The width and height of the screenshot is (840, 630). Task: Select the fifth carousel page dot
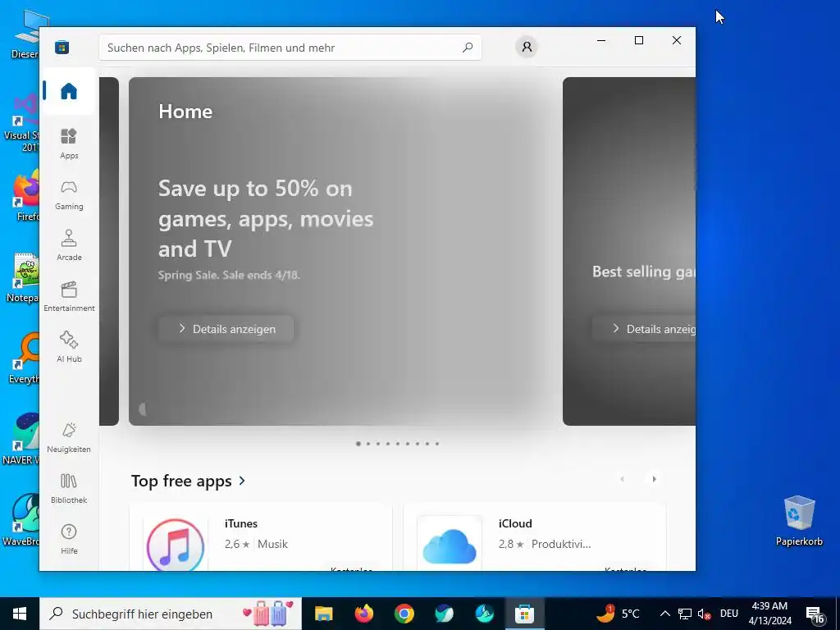(398, 444)
